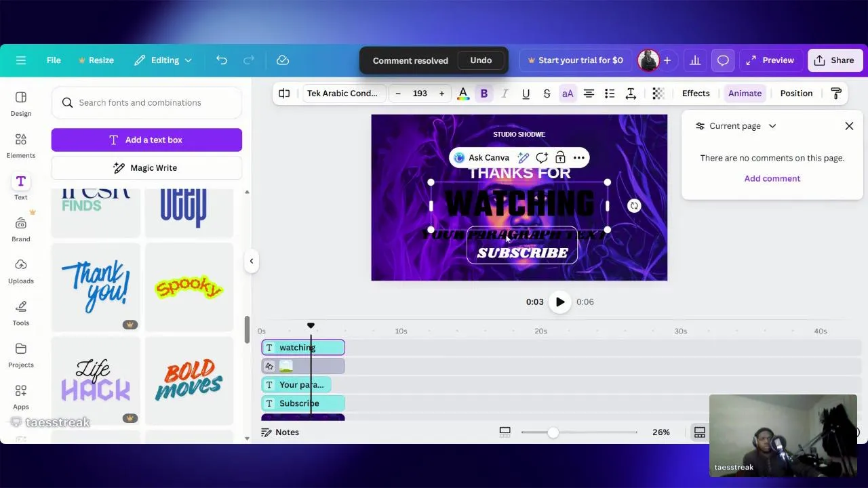Open the user profile avatar
868x488 pixels.
[x=648, y=60]
